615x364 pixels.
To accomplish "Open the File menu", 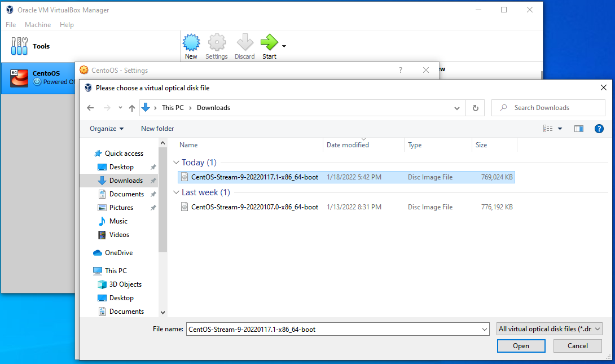I will click(x=11, y=24).
